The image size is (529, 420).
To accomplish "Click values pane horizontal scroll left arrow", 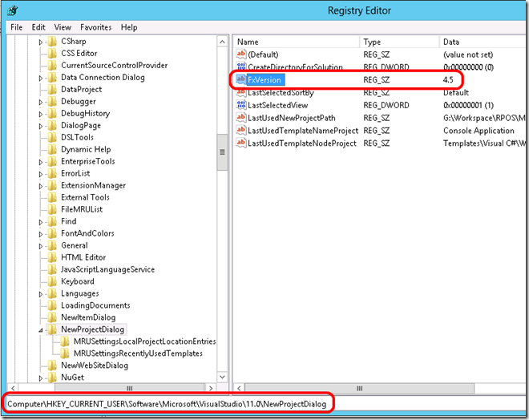I will click(x=239, y=388).
